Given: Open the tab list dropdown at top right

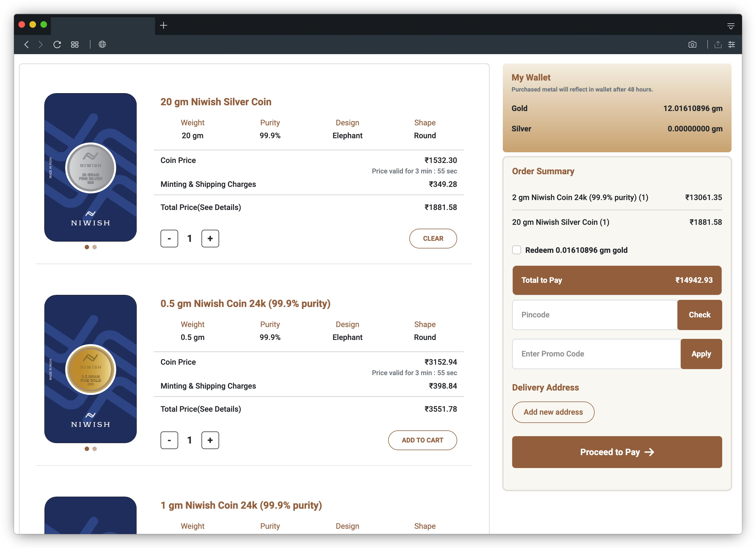Looking at the screenshot, I should (731, 26).
